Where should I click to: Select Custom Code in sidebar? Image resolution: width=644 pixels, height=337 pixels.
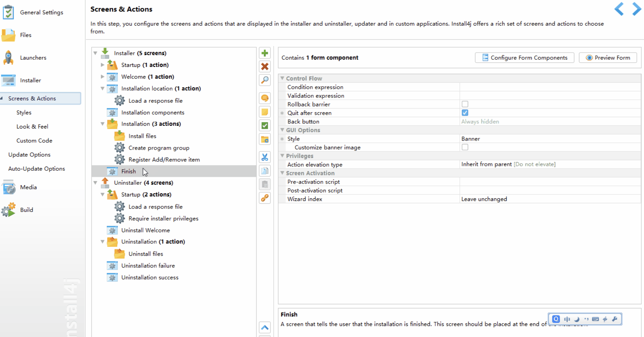(x=34, y=141)
